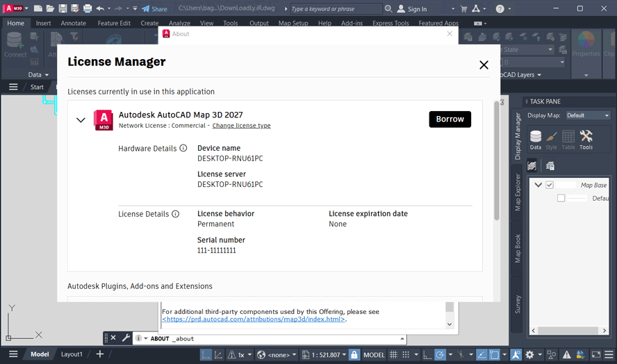This screenshot has width=617, height=364.
Task: Click the Task Pane horizontal scrollbar
Action: [569, 330]
